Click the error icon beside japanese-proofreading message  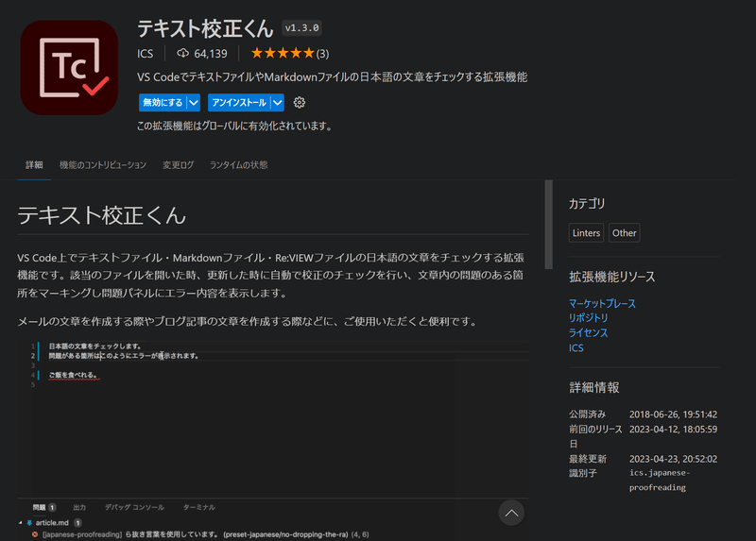(35, 534)
